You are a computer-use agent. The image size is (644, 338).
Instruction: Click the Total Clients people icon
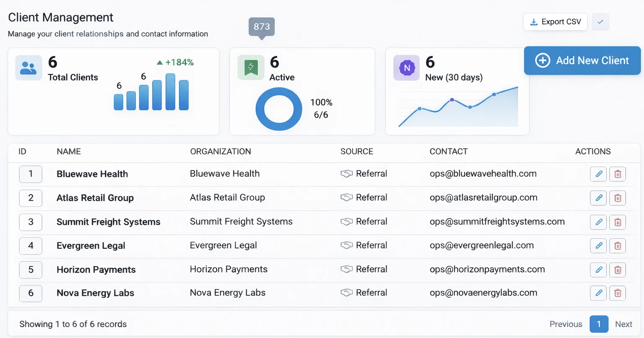click(28, 67)
